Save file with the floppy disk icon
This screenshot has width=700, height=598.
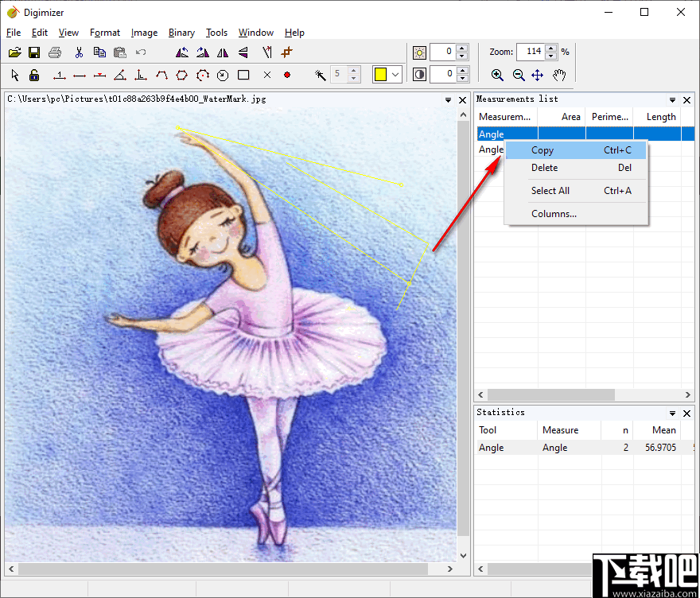point(34,52)
